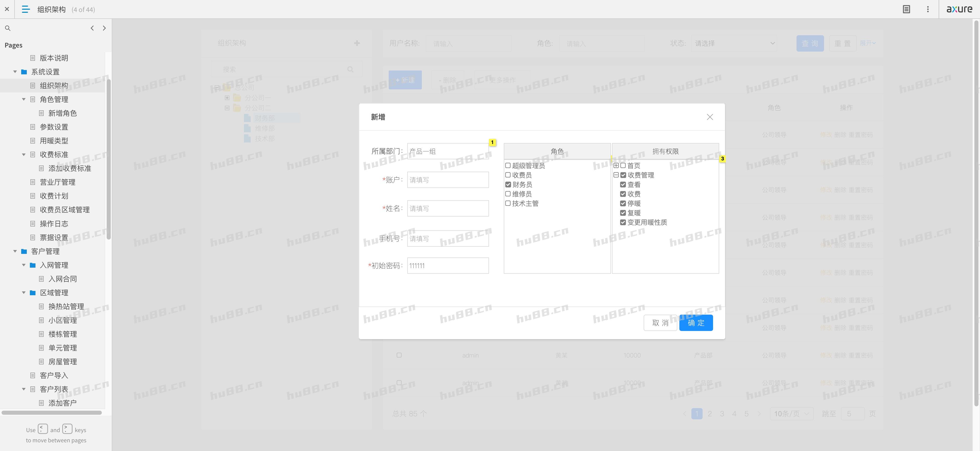Image resolution: width=980 pixels, height=451 pixels.
Task: Collapse the 收费管理 permission tree node
Action: click(616, 175)
